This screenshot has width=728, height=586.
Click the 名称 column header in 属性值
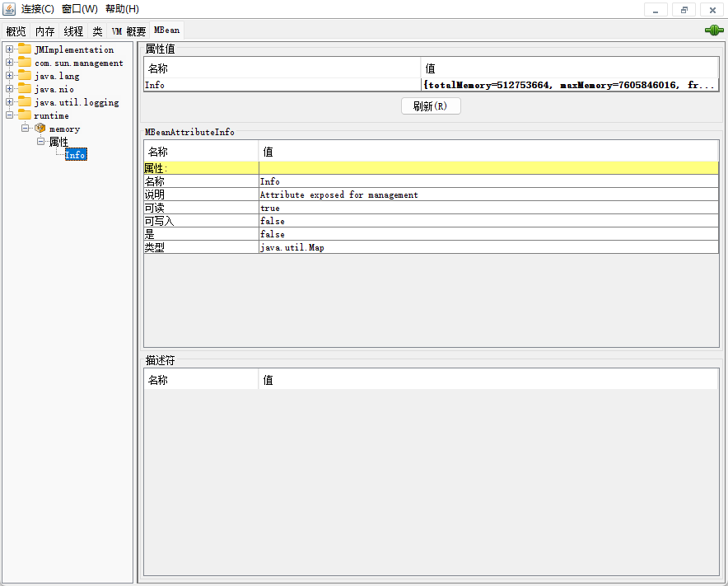(x=282, y=68)
